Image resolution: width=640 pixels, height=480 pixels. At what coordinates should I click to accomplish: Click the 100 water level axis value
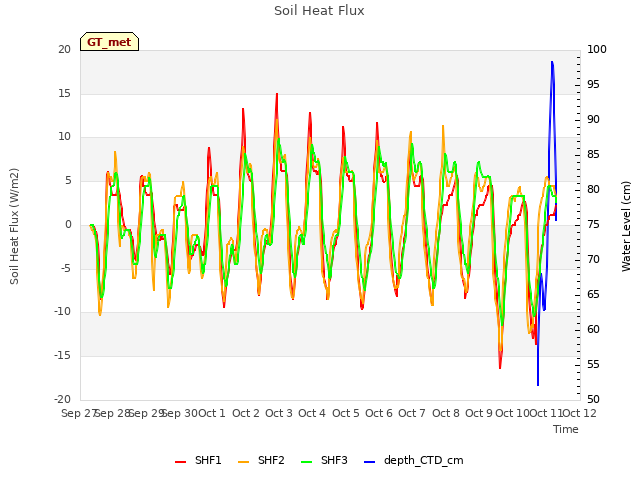click(x=597, y=49)
